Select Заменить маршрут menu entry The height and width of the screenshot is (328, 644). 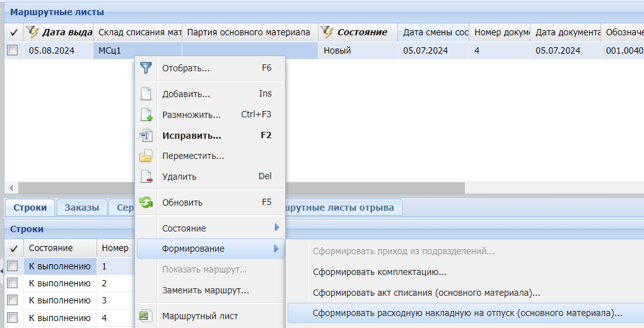tap(205, 291)
